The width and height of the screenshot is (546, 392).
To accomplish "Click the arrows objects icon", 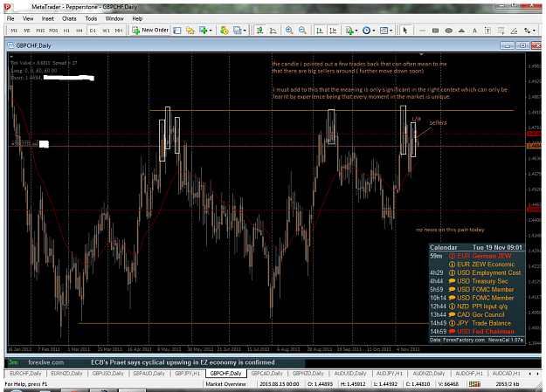I will click(527, 31).
